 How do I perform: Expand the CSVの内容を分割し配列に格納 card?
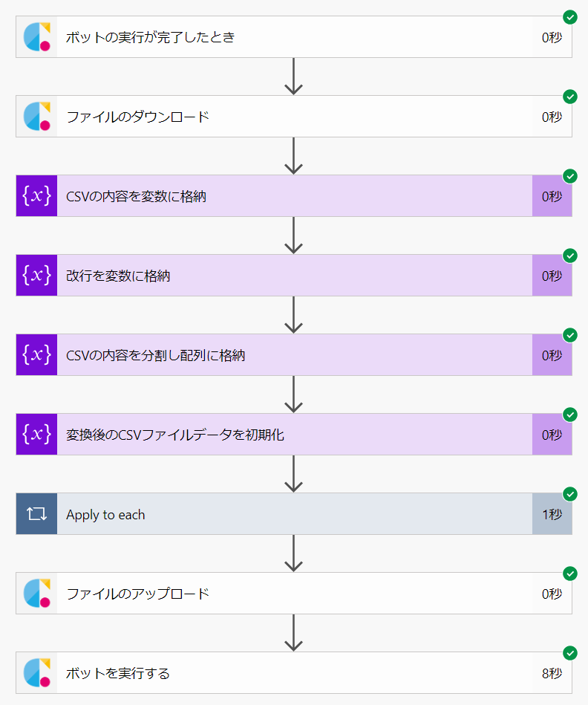point(155,356)
